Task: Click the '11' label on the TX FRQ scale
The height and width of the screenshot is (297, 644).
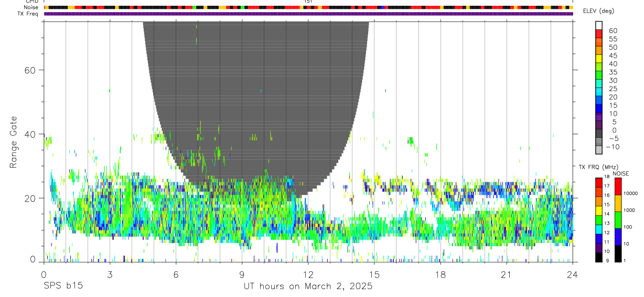Action: coord(607,242)
